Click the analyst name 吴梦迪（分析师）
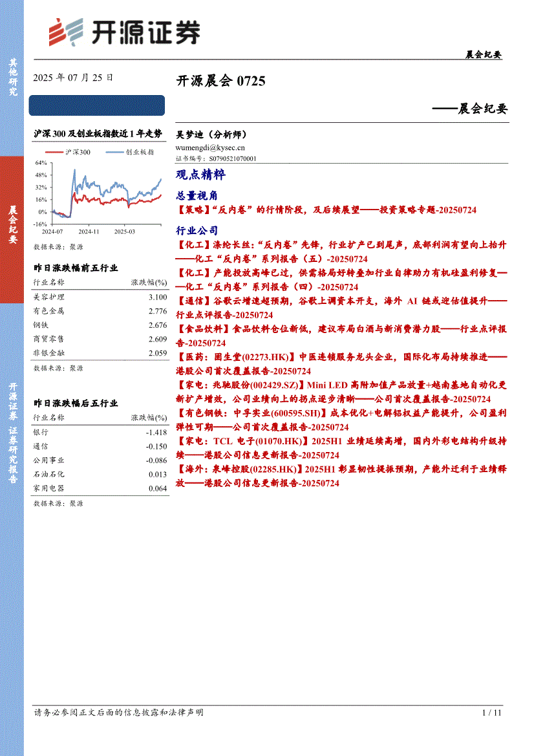This screenshot has height=756, width=534. [211, 135]
